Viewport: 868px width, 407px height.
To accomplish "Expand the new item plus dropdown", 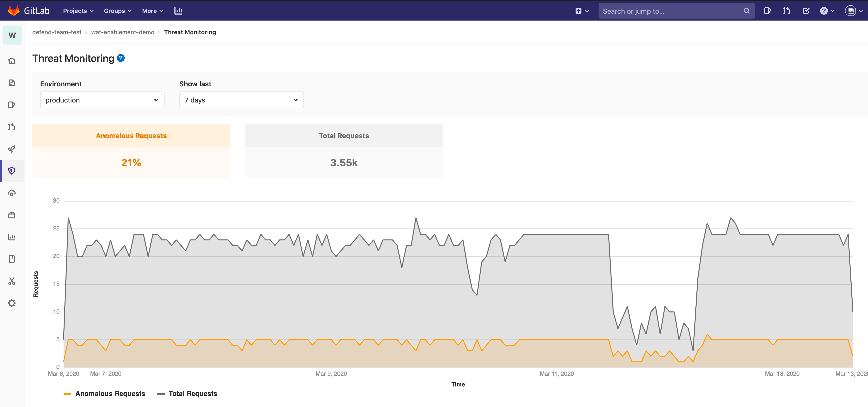I will [582, 11].
